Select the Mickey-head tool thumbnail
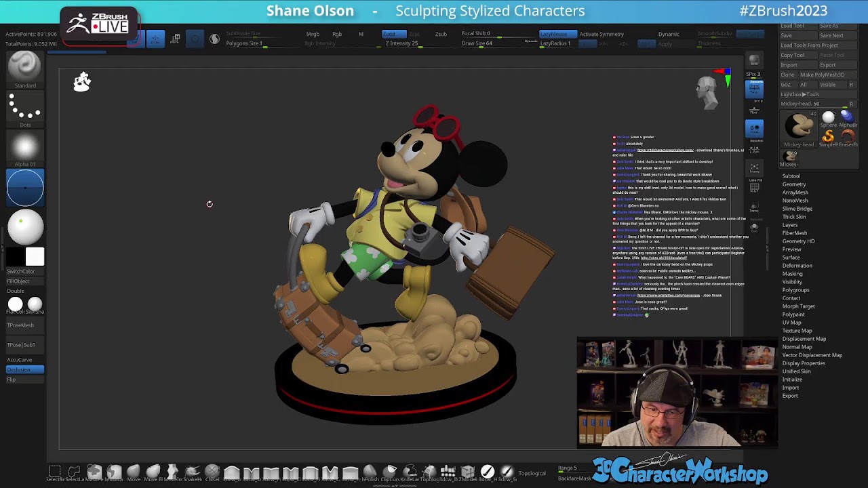 (x=799, y=127)
